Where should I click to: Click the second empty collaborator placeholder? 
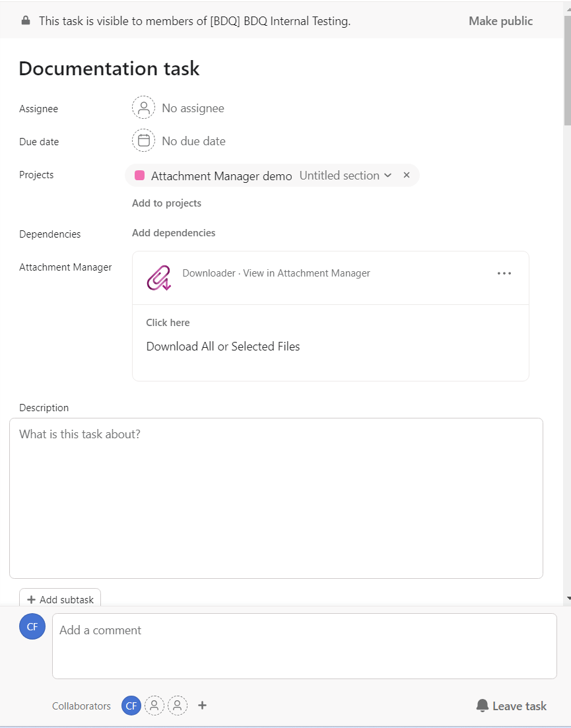(178, 706)
